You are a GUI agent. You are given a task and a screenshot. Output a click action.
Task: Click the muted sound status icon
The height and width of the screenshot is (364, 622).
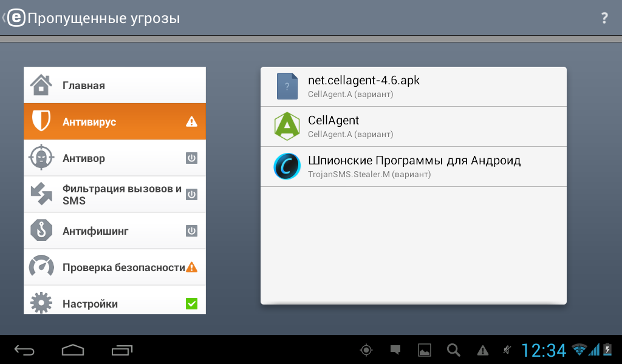tap(507, 349)
